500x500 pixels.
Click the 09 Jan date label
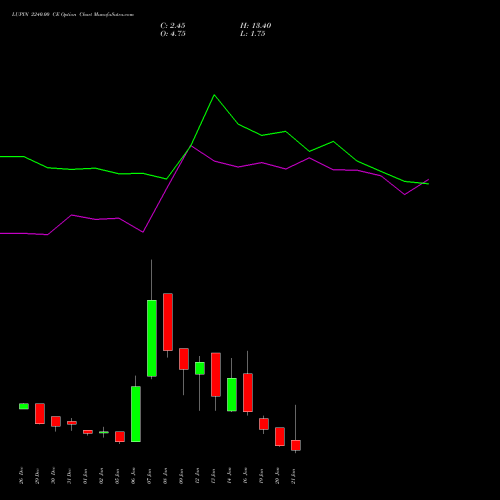point(182,476)
